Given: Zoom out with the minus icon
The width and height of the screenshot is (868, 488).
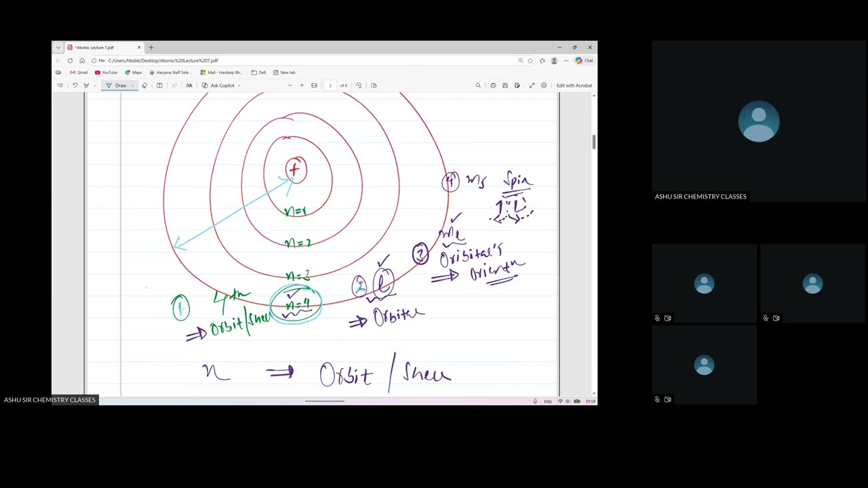Looking at the screenshot, I should point(290,85).
